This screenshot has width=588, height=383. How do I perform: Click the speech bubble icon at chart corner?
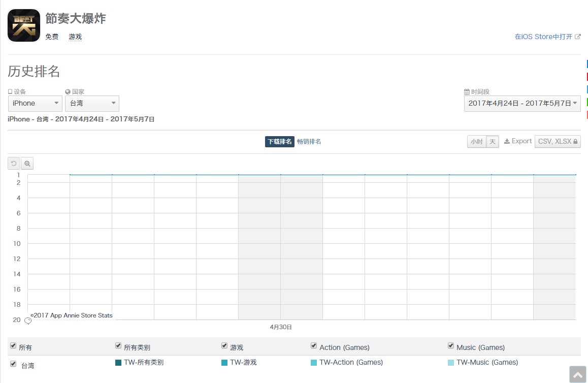pyautogui.click(x=28, y=321)
